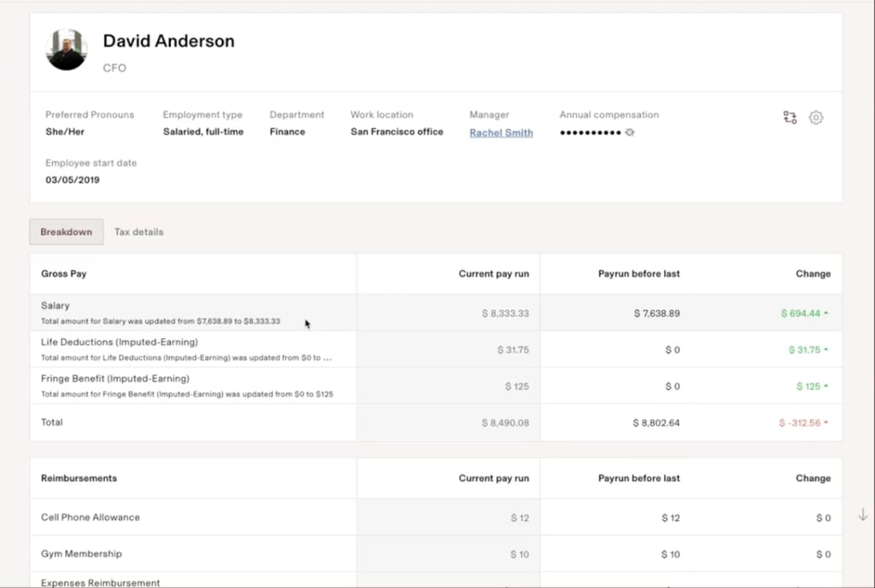This screenshot has height=588, width=875.
Task: Click the Gross Pay table header
Action: click(63, 274)
